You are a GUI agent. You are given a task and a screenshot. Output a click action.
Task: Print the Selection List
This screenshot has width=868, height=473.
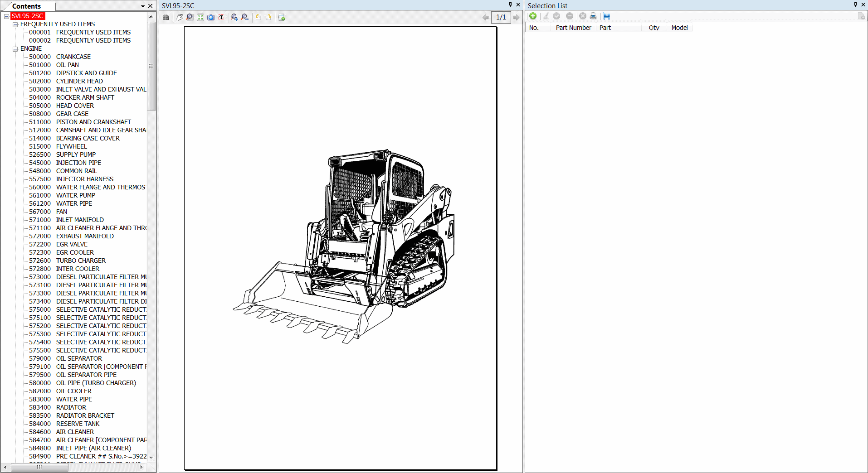click(593, 16)
